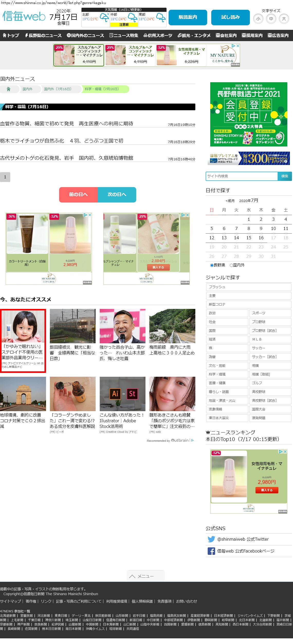This screenshot has width=293, height=644.
Task: Select the 国内外 radio button
Action: pos(231,265)
